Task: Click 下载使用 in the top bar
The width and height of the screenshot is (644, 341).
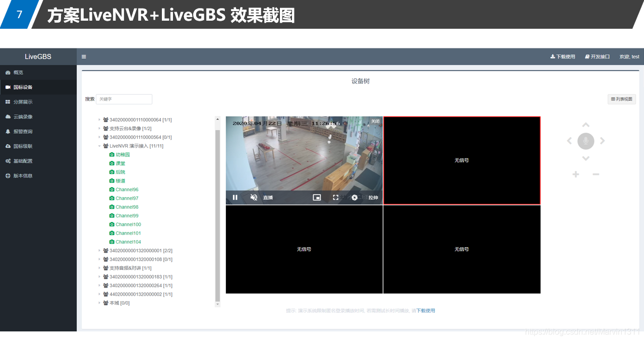Action: 563,56
